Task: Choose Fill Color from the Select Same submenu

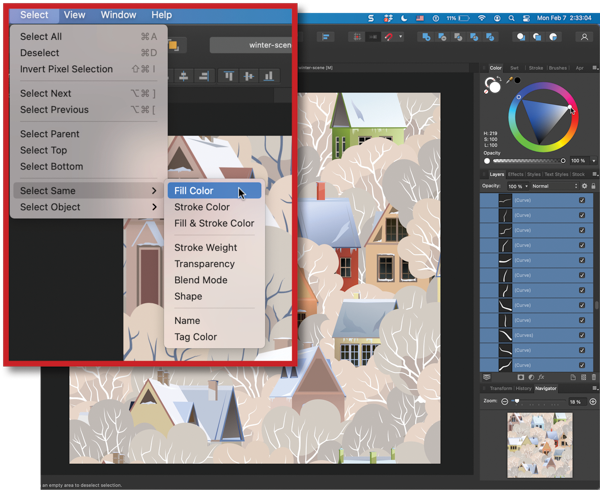Action: pyautogui.click(x=214, y=190)
